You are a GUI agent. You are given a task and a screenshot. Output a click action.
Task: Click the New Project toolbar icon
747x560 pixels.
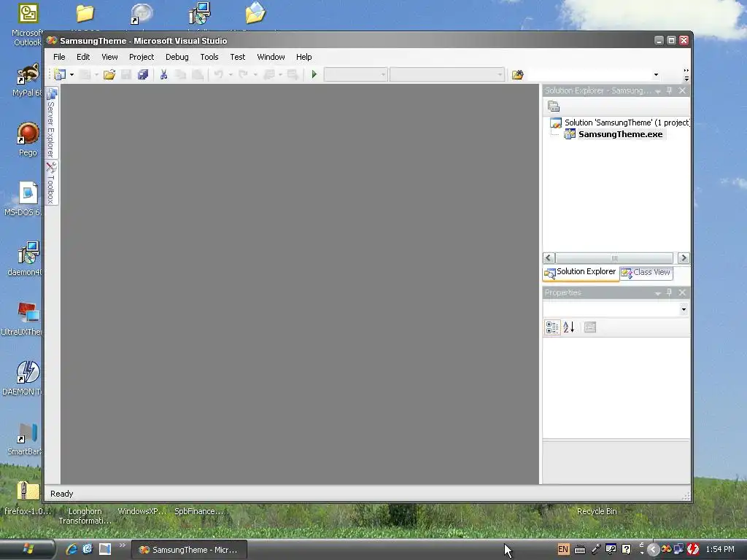coord(60,74)
